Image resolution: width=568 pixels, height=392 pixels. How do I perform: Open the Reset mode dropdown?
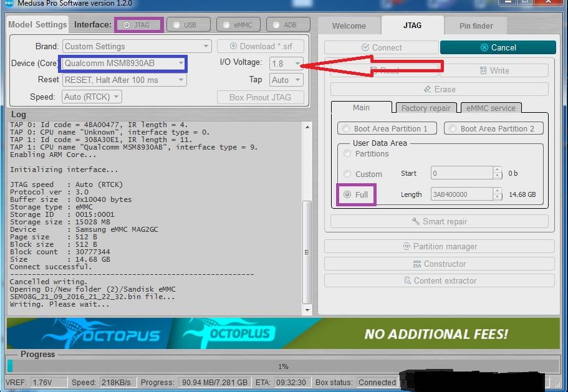[125, 80]
